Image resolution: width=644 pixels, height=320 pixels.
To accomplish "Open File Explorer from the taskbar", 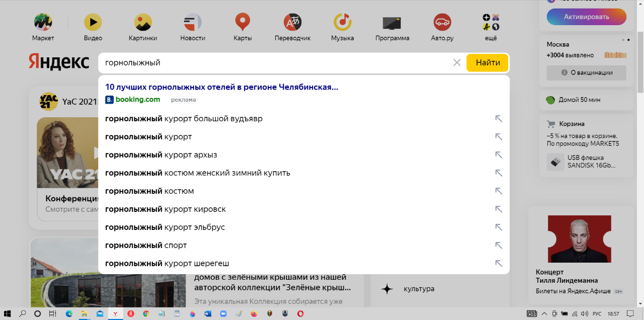I will click(x=85, y=313).
